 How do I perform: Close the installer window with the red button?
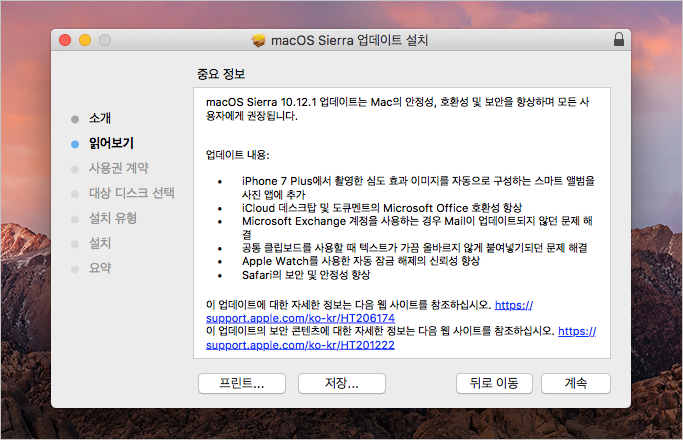click(65, 40)
